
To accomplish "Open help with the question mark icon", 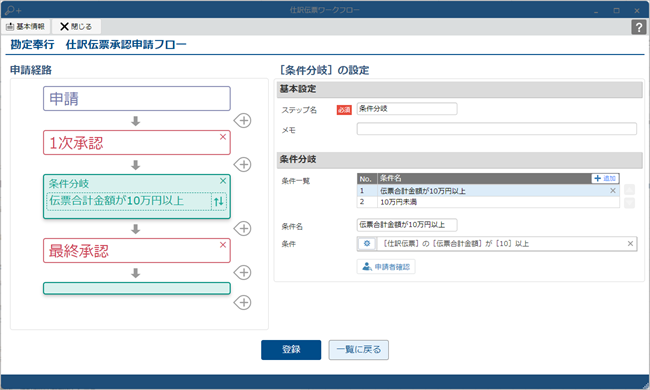I will coord(638,27).
